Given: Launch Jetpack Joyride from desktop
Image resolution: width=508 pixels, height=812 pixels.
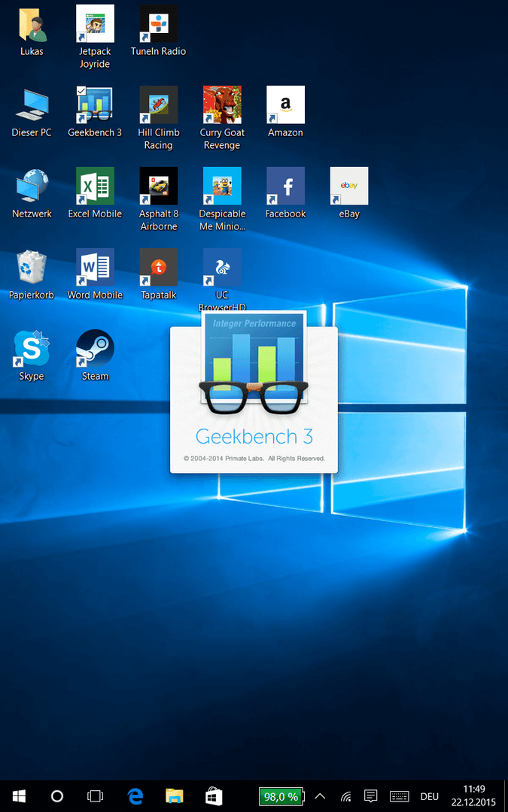Looking at the screenshot, I should coord(95,23).
